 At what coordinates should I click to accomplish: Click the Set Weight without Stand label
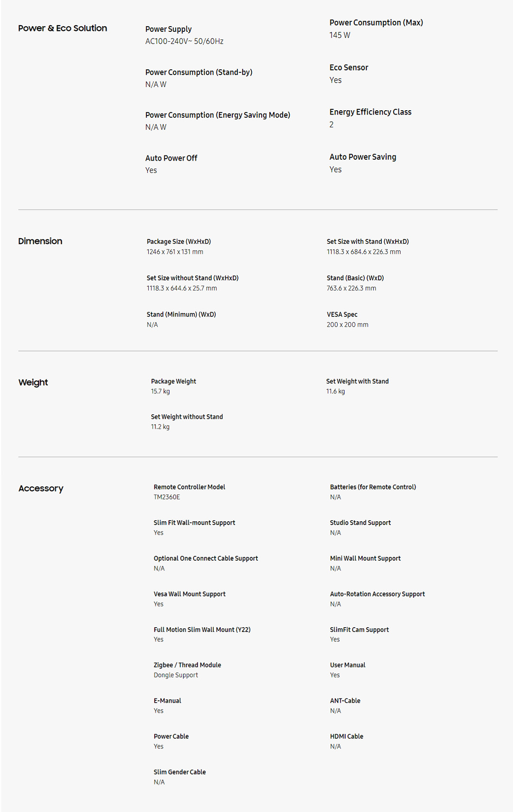click(x=187, y=417)
